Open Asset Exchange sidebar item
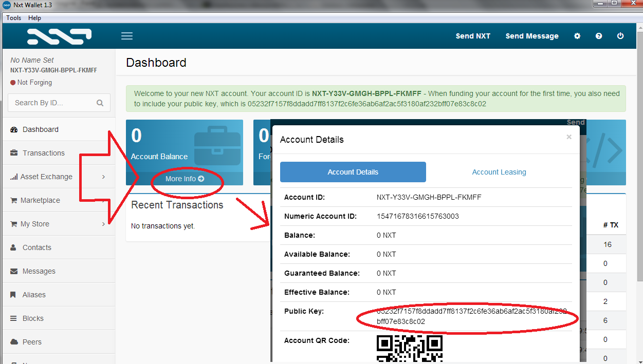Screen dimensions: 643x364 [59, 177]
